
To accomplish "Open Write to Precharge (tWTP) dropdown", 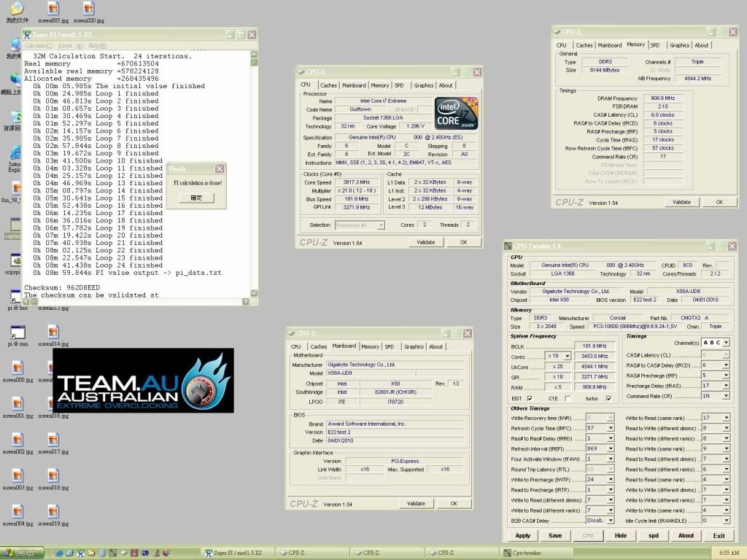I will point(611,480).
